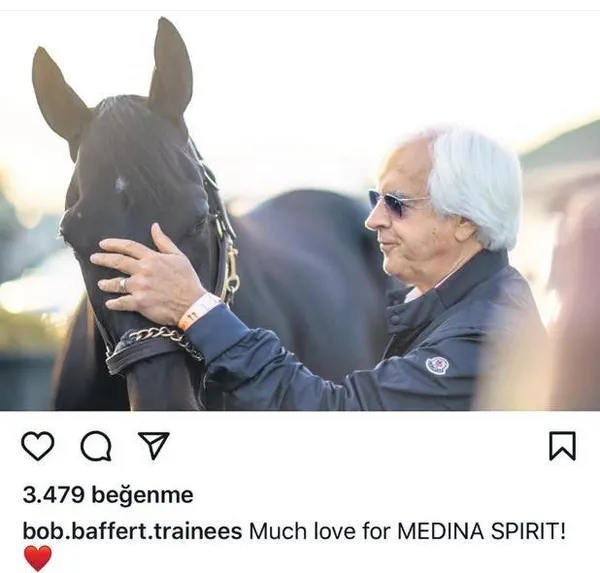
Task: Tap the chain on the horse's halter
Action: click(163, 337)
